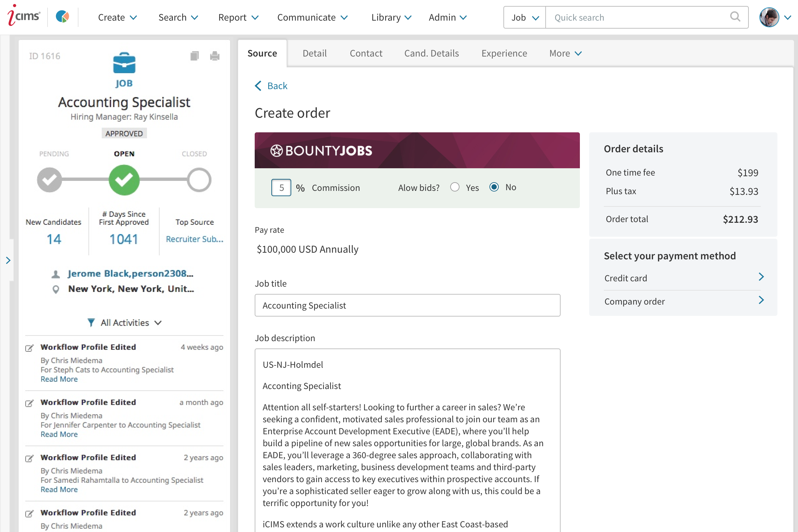Image resolution: width=798 pixels, height=532 pixels.
Task: Switch to the Contact tab
Action: tap(366, 53)
